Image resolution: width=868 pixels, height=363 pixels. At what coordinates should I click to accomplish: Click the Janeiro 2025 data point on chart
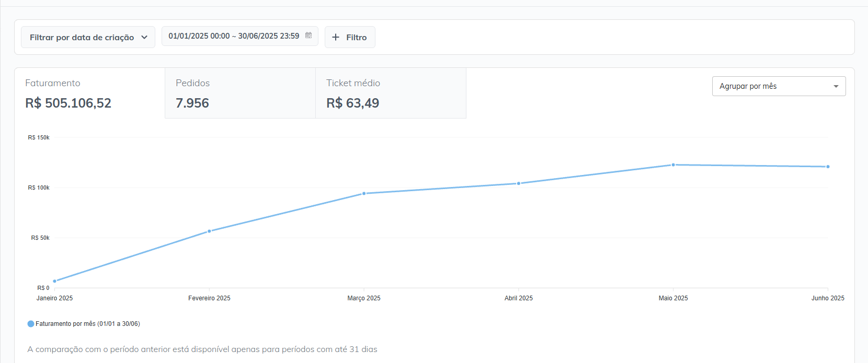pyautogui.click(x=54, y=281)
